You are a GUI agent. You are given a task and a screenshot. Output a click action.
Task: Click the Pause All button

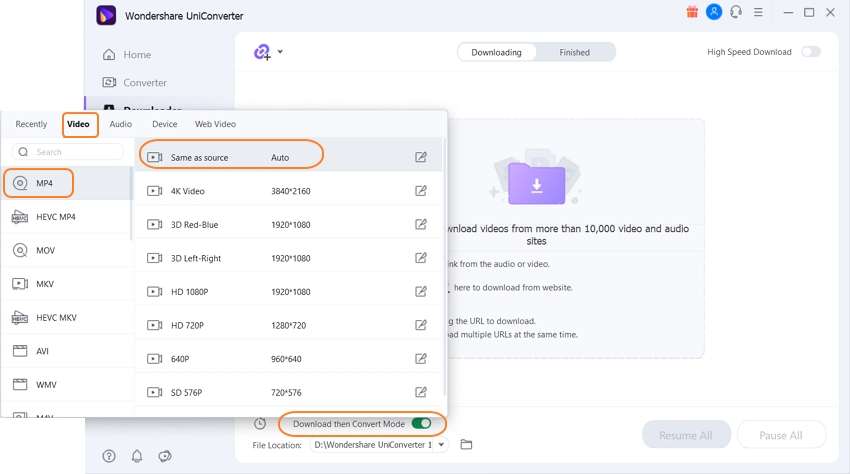point(781,435)
